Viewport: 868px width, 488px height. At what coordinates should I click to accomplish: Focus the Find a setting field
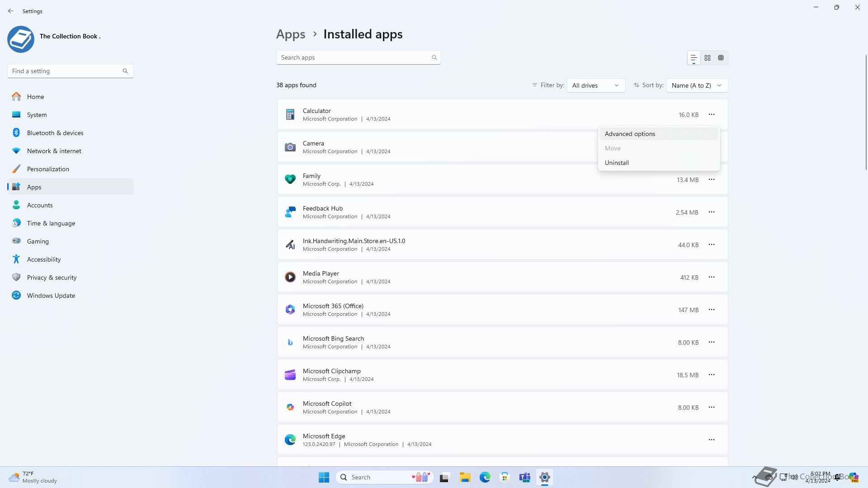71,71
